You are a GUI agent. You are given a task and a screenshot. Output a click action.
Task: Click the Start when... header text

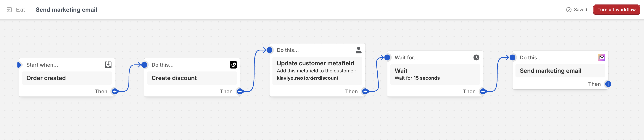tap(42, 65)
